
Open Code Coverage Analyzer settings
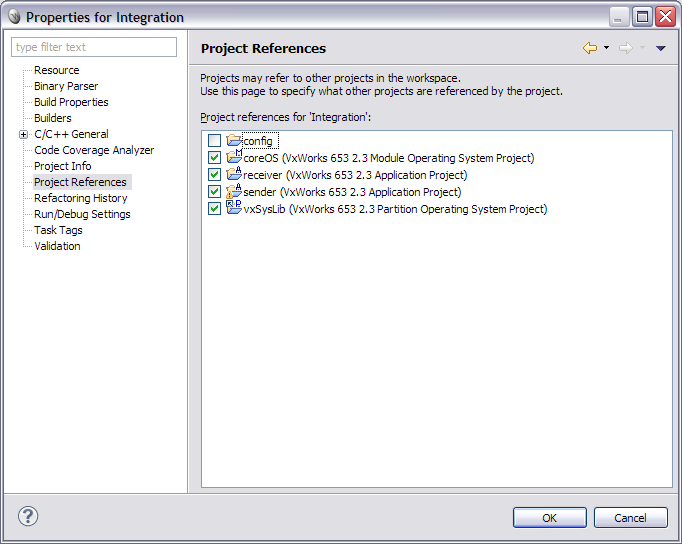(x=94, y=150)
